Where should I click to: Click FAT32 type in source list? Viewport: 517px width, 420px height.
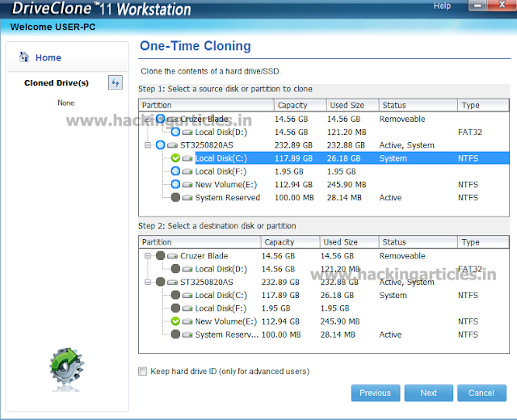pyautogui.click(x=470, y=132)
